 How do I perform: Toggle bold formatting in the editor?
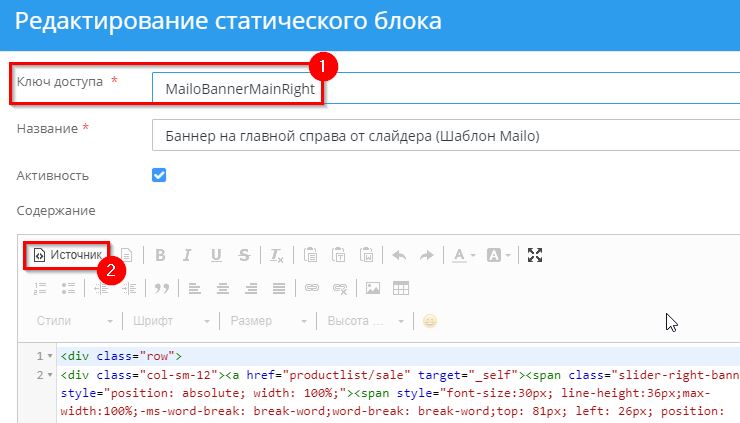pos(159,255)
